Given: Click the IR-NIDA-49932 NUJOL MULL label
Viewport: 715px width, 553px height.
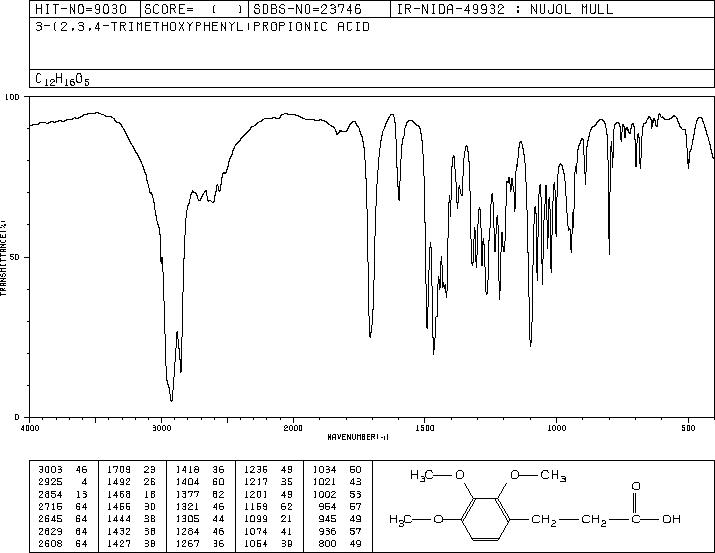Looking at the screenshot, I should click(505, 9).
